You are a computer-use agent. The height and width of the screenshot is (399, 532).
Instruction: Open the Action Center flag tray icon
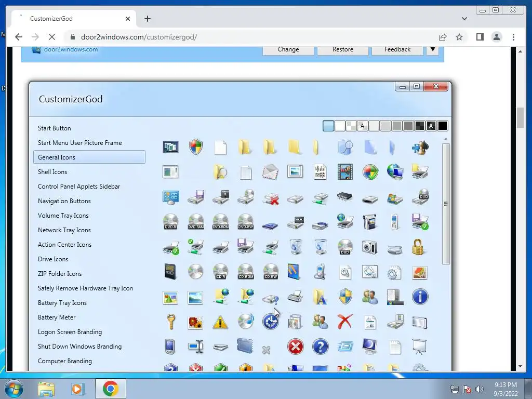click(467, 389)
